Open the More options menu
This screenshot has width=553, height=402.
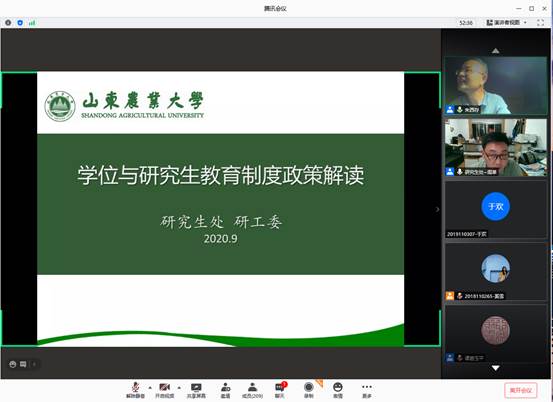click(367, 390)
